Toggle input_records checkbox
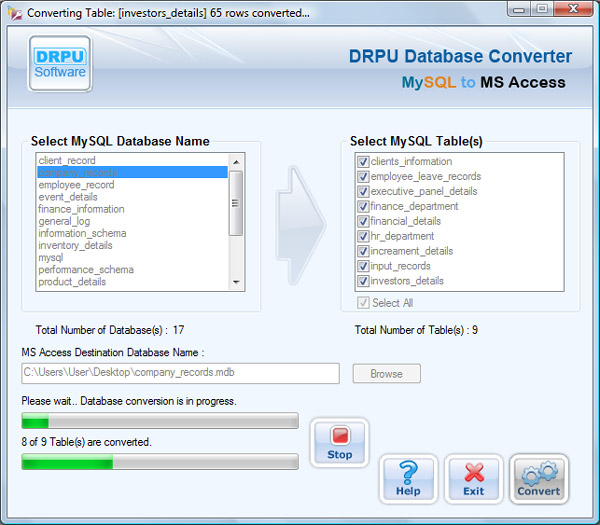The height and width of the screenshot is (525, 600). (x=363, y=266)
